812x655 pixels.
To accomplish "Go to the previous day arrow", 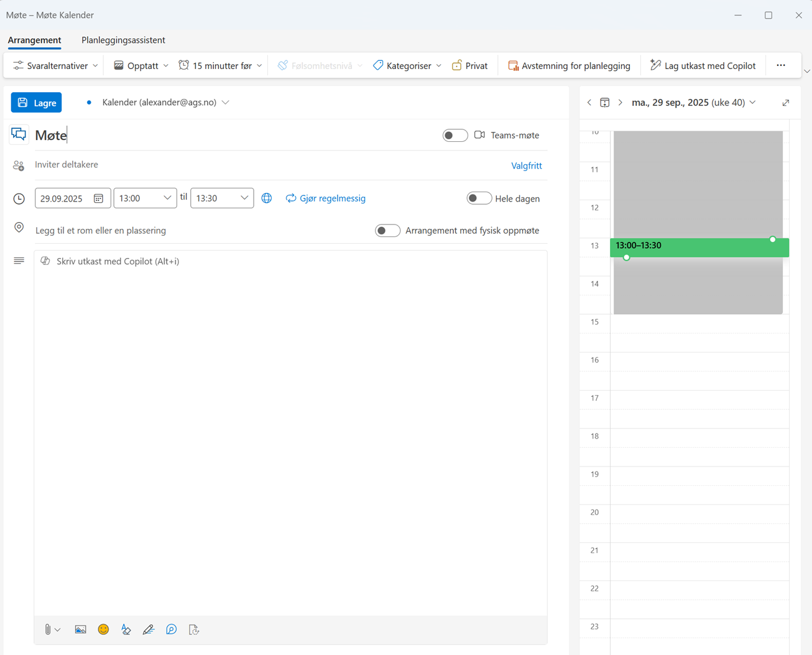I will 589,103.
